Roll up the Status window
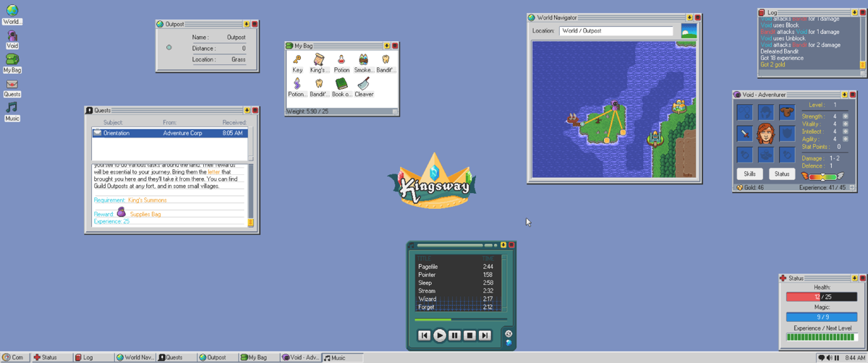Viewport: 868px width, 363px height. [x=855, y=278]
